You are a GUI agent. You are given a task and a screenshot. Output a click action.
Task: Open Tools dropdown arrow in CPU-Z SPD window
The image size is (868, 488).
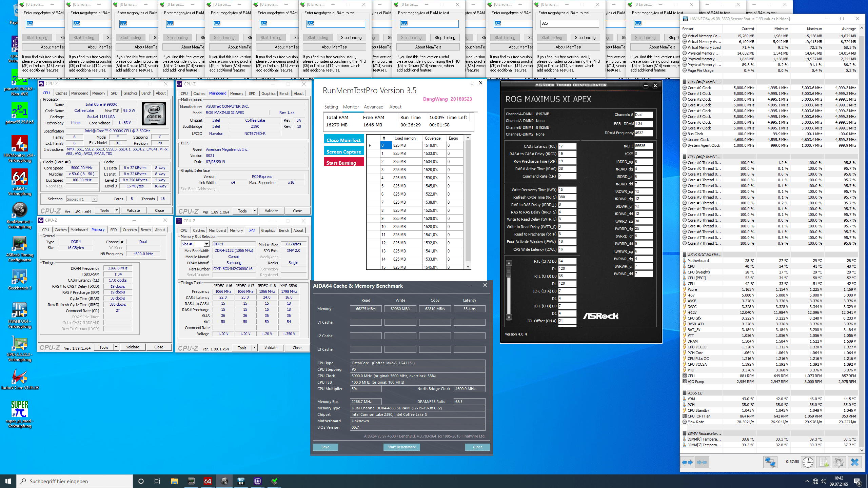tap(254, 348)
